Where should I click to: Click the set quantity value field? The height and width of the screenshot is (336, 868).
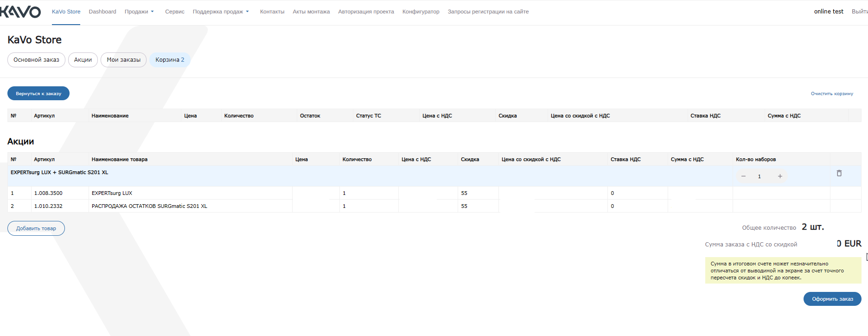[x=759, y=176]
